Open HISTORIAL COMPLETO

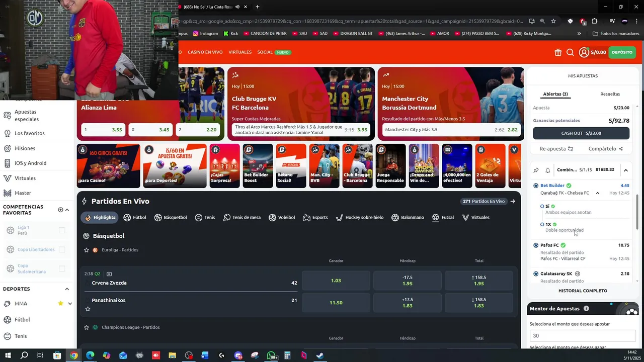point(583,291)
